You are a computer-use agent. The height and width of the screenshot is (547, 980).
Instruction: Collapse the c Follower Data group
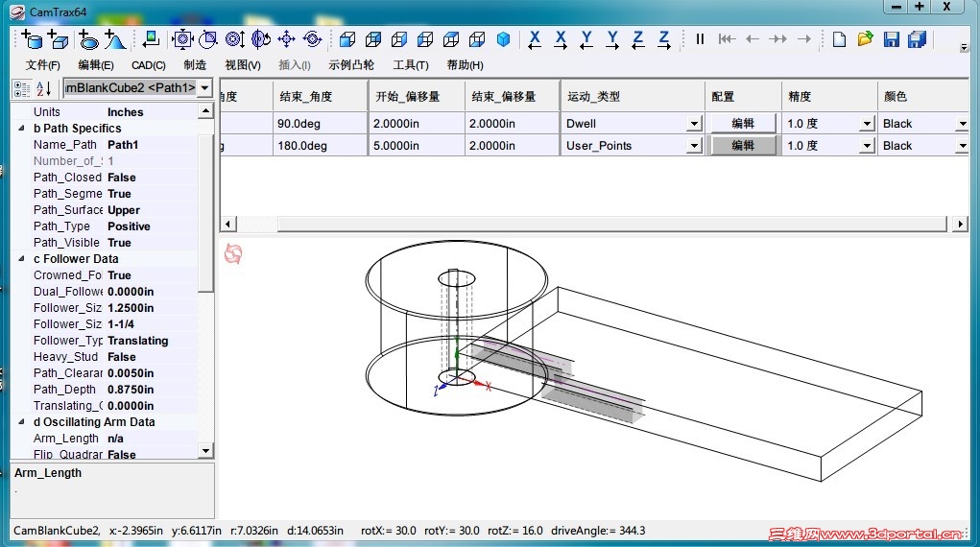21,258
